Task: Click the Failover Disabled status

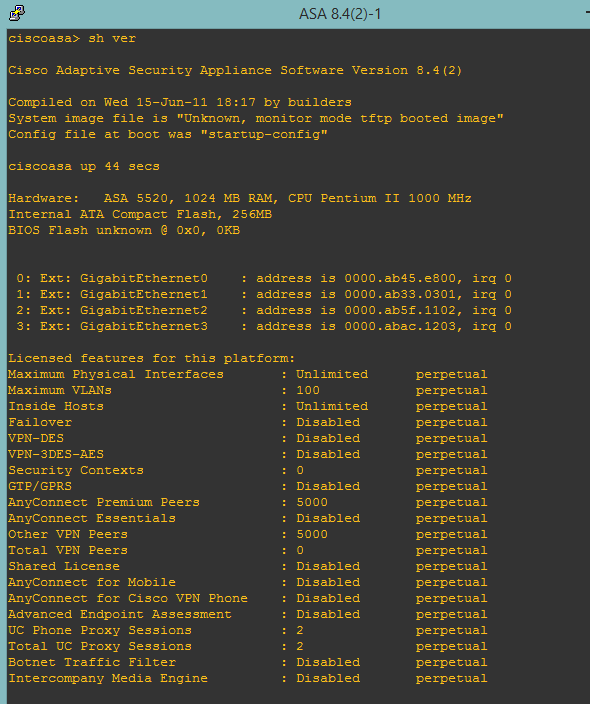Action: [x=328, y=422]
